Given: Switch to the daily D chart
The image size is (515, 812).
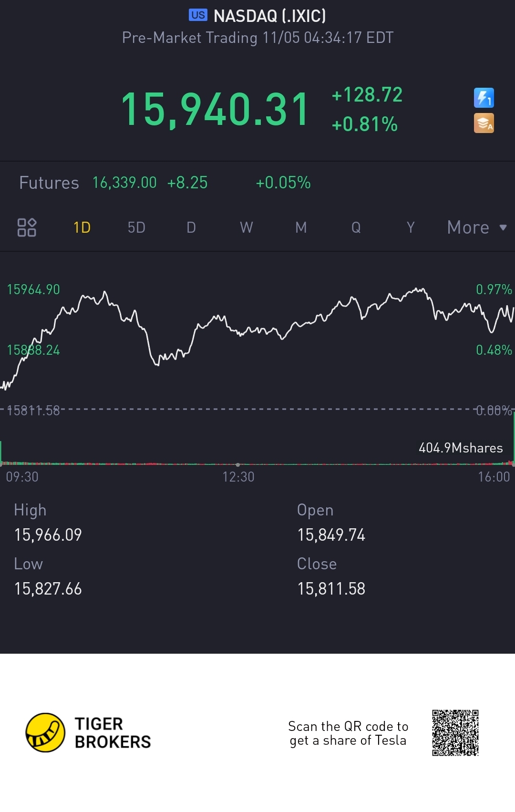Looking at the screenshot, I should point(191,227).
